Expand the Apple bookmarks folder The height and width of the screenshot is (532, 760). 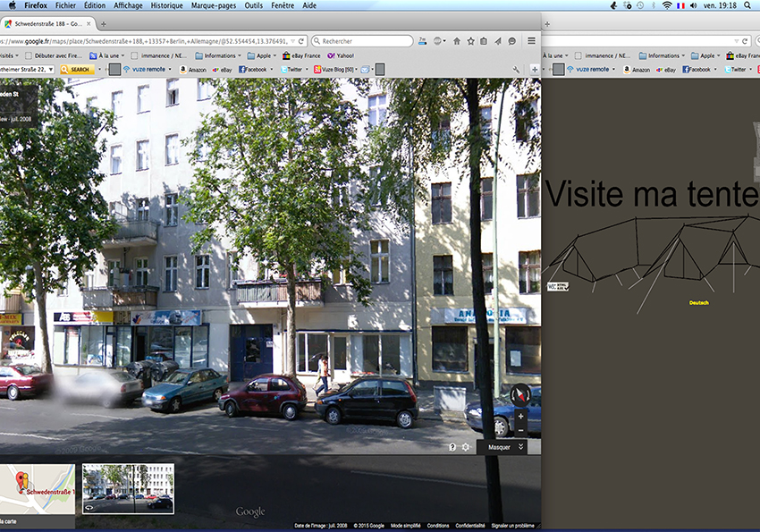coord(261,55)
